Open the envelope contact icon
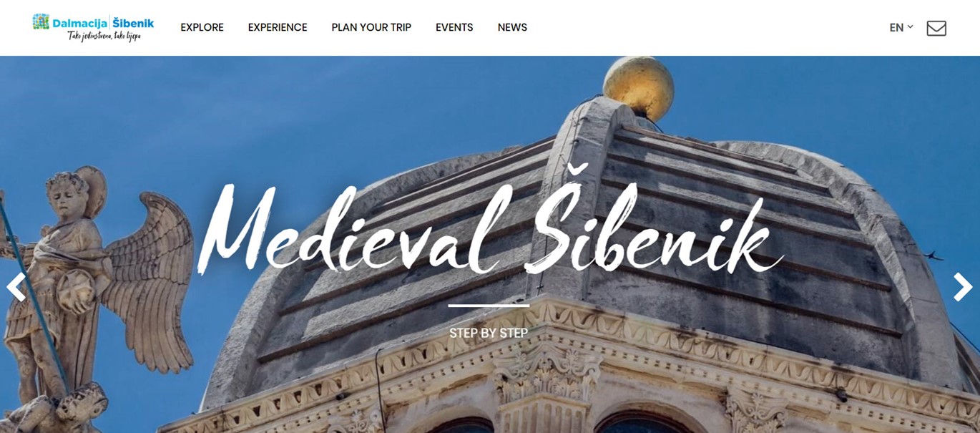 click(936, 28)
